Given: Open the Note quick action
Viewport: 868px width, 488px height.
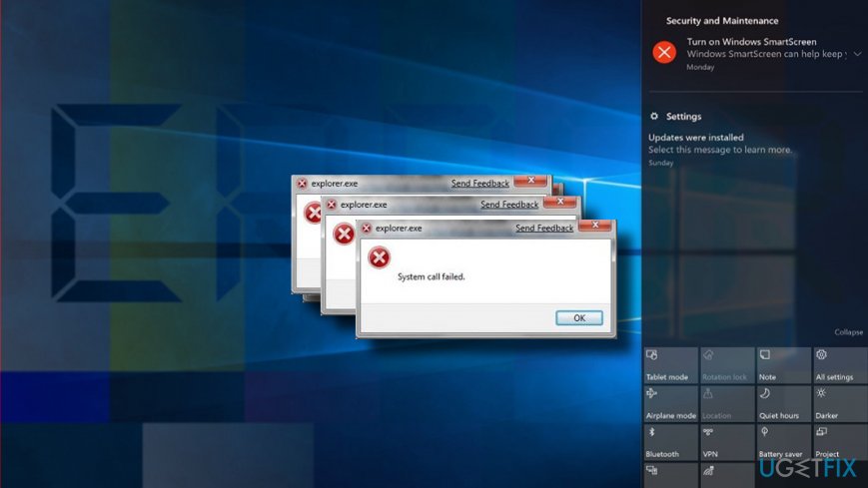Looking at the screenshot, I should pos(783,365).
